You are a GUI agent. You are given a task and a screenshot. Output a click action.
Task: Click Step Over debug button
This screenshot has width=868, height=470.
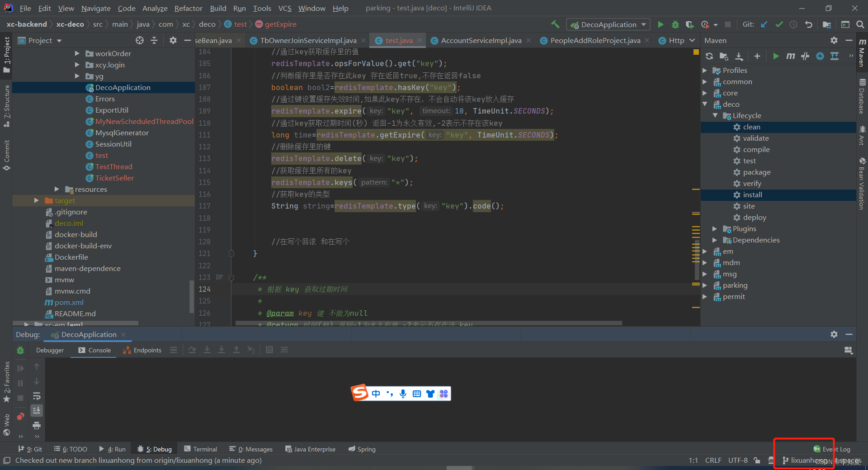click(x=192, y=350)
